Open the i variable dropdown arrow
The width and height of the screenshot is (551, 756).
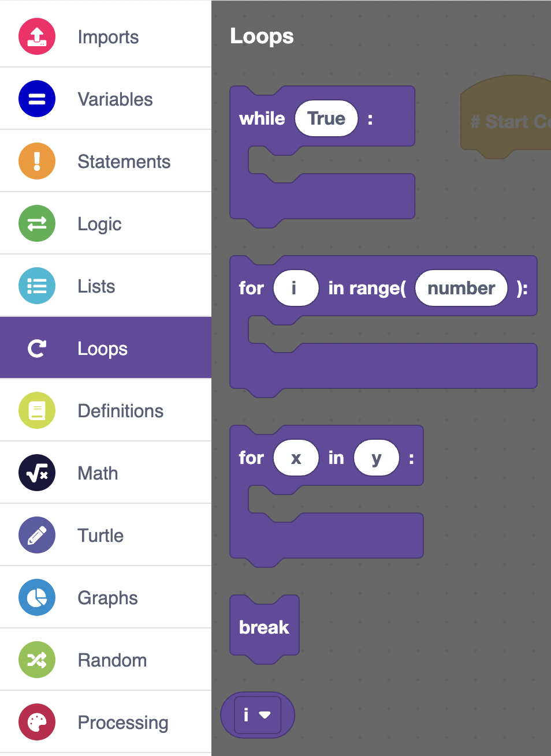pyautogui.click(x=265, y=715)
